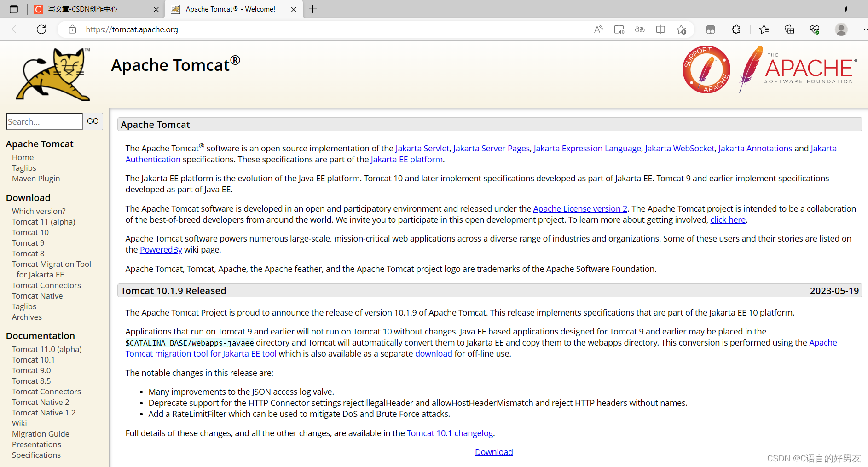868x467 pixels.
Task: Activate the Read aloud icon
Action: click(598, 29)
